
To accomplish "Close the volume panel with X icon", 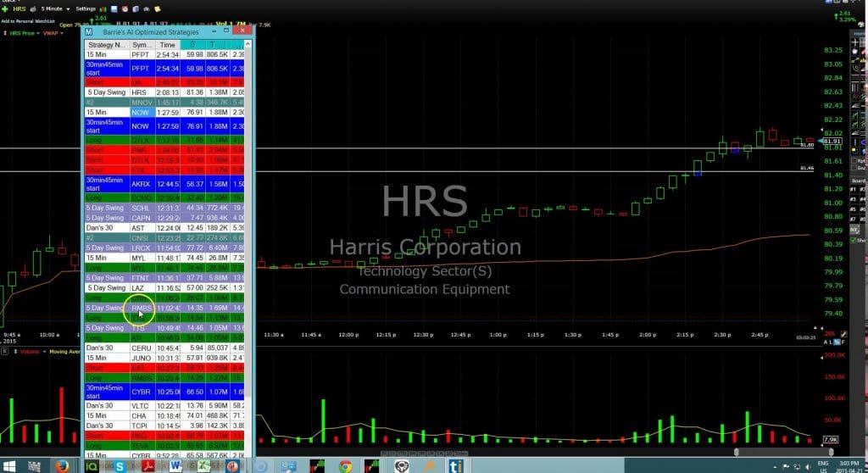I will click(x=4, y=351).
